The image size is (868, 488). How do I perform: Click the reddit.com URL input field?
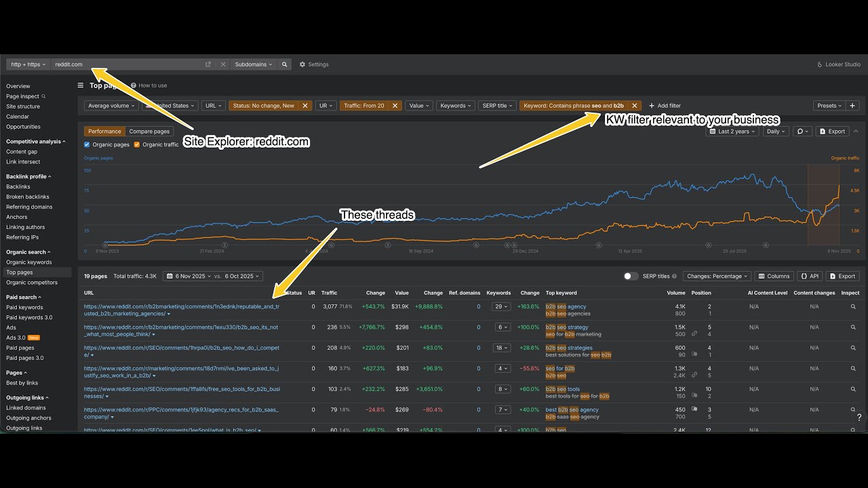point(127,64)
